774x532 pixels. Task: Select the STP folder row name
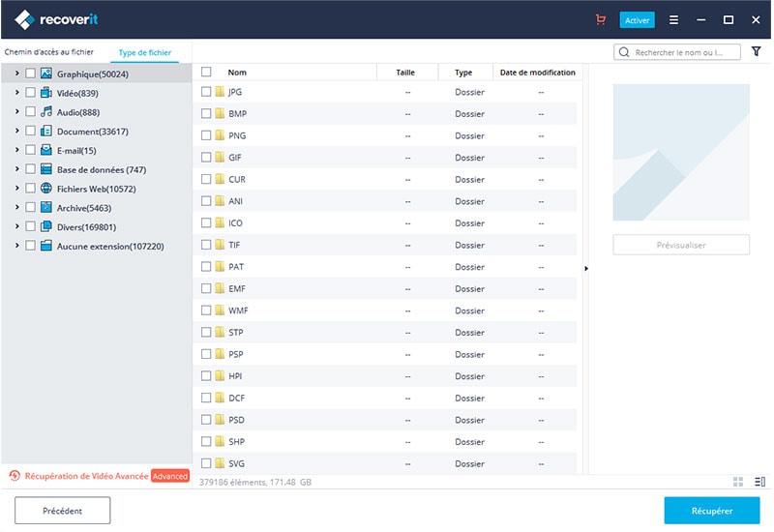coord(235,332)
